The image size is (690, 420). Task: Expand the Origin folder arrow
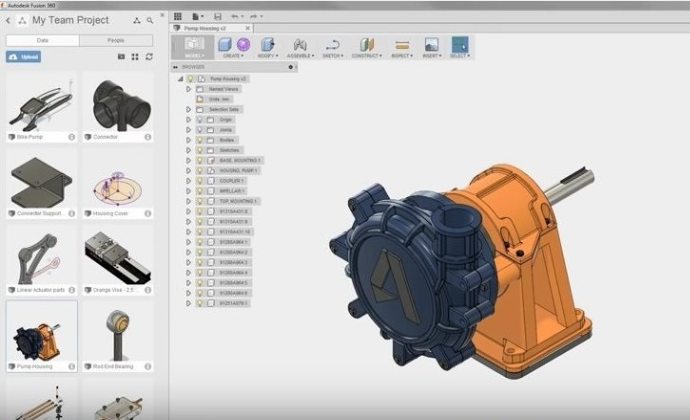click(x=189, y=120)
